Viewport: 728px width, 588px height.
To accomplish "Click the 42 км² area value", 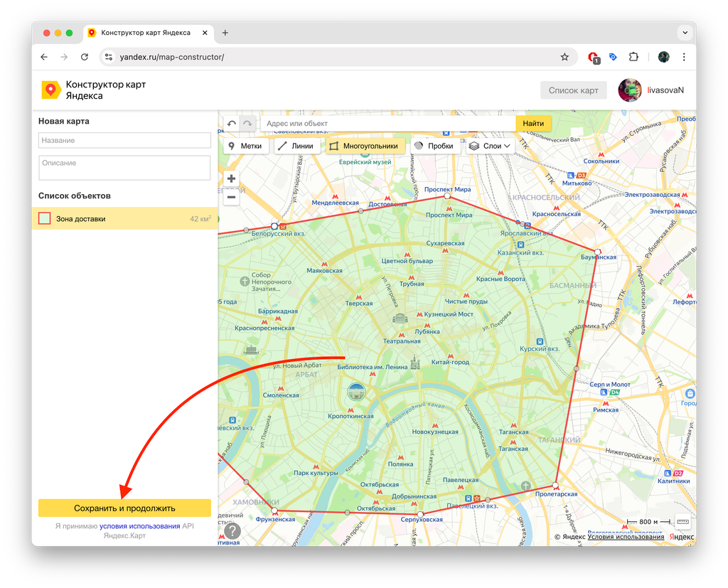I will (x=200, y=219).
